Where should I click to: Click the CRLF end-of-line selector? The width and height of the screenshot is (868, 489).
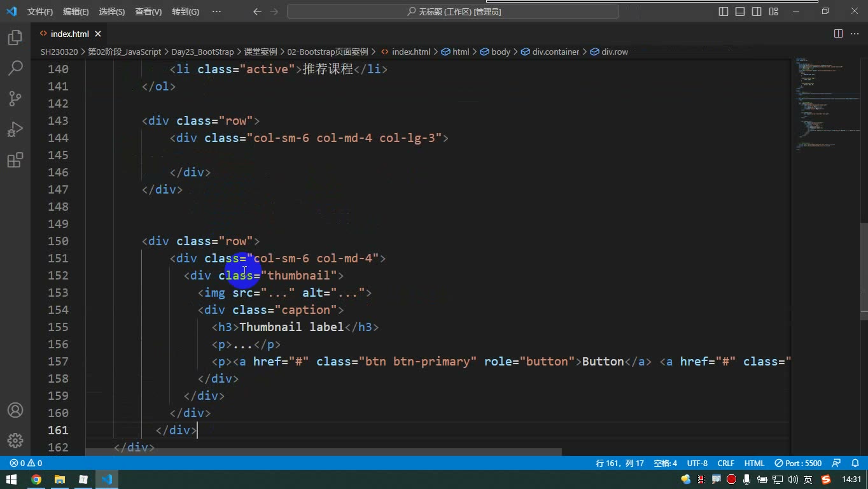[x=725, y=463]
